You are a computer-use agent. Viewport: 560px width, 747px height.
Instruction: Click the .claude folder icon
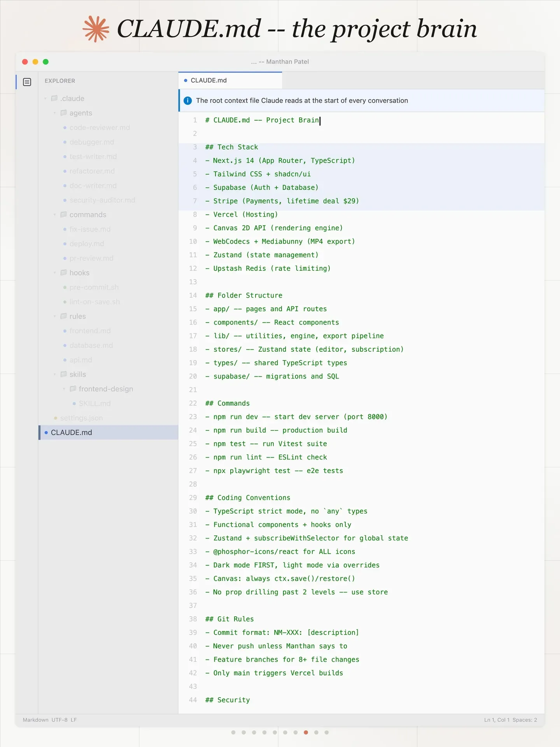[x=54, y=98]
